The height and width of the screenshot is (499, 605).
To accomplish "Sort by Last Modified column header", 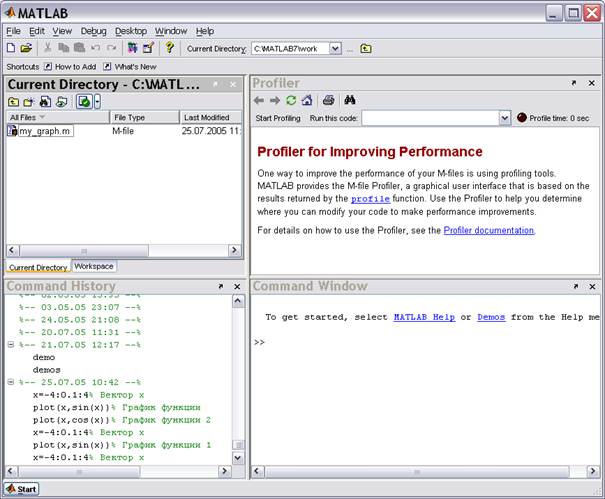I will coord(211,117).
